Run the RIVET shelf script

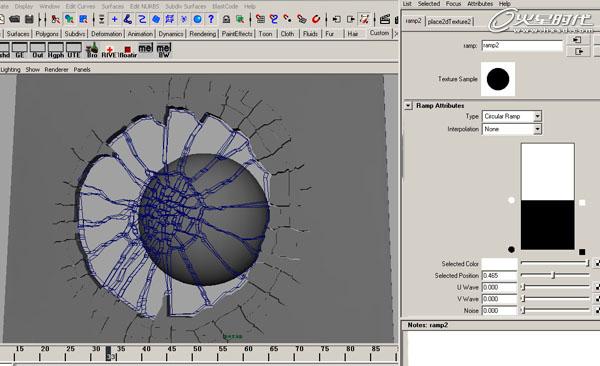(109, 51)
